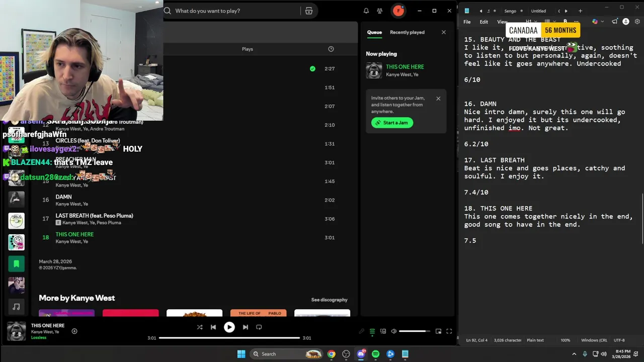Expand the Copilot dropdown chevron

603,22
